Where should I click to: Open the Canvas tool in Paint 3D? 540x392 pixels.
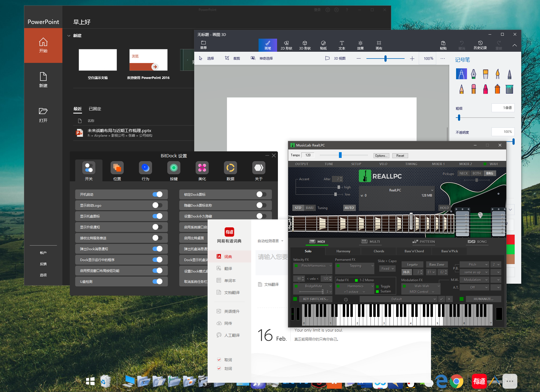tap(379, 45)
